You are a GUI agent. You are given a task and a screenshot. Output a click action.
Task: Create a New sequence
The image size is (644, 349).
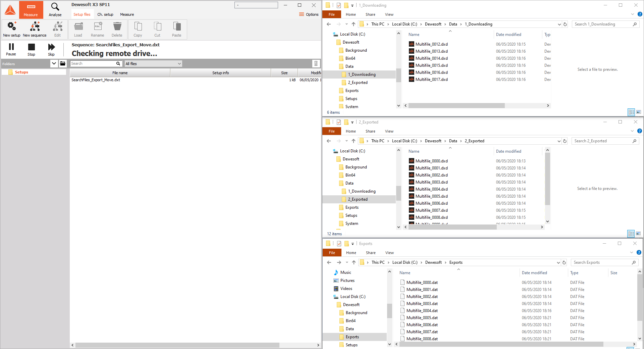click(x=35, y=29)
